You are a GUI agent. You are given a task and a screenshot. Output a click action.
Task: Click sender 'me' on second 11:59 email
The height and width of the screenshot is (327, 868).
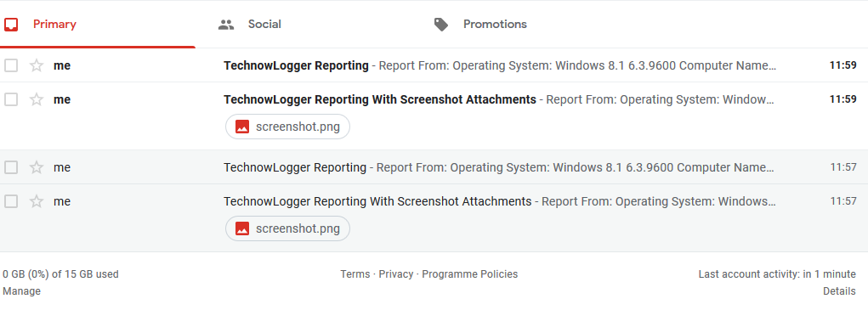pos(62,99)
